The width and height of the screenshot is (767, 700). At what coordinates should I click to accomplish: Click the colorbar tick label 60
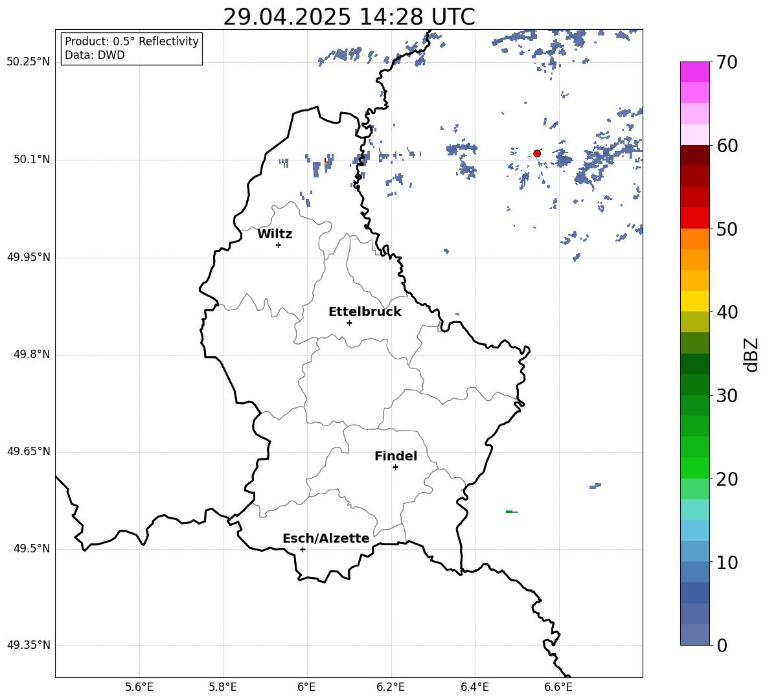727,146
